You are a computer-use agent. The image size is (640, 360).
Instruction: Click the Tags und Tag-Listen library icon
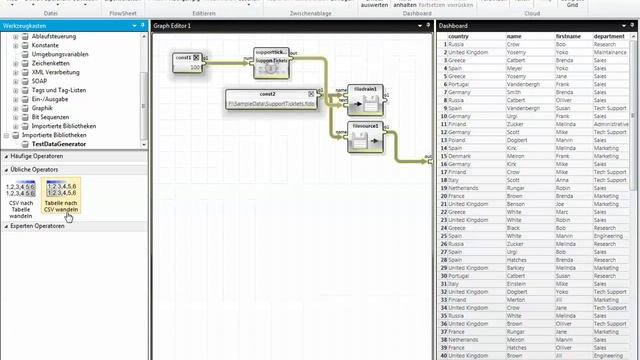tap(25, 90)
